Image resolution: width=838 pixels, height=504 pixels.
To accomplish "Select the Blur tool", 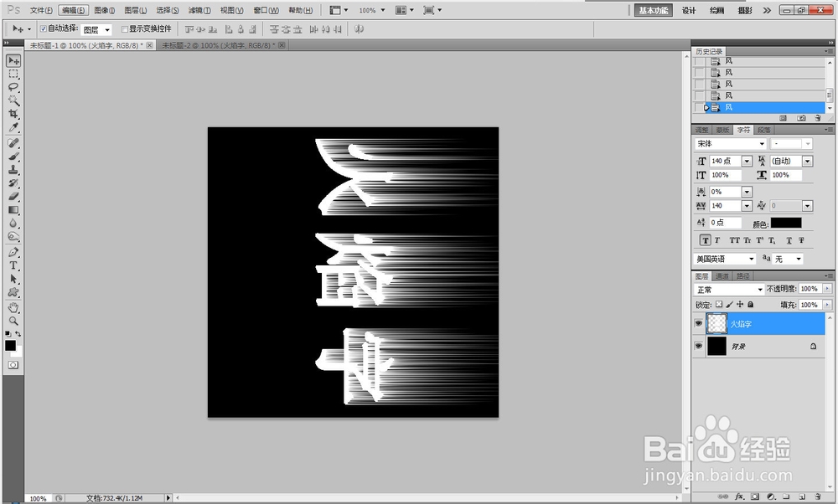I will [13, 224].
